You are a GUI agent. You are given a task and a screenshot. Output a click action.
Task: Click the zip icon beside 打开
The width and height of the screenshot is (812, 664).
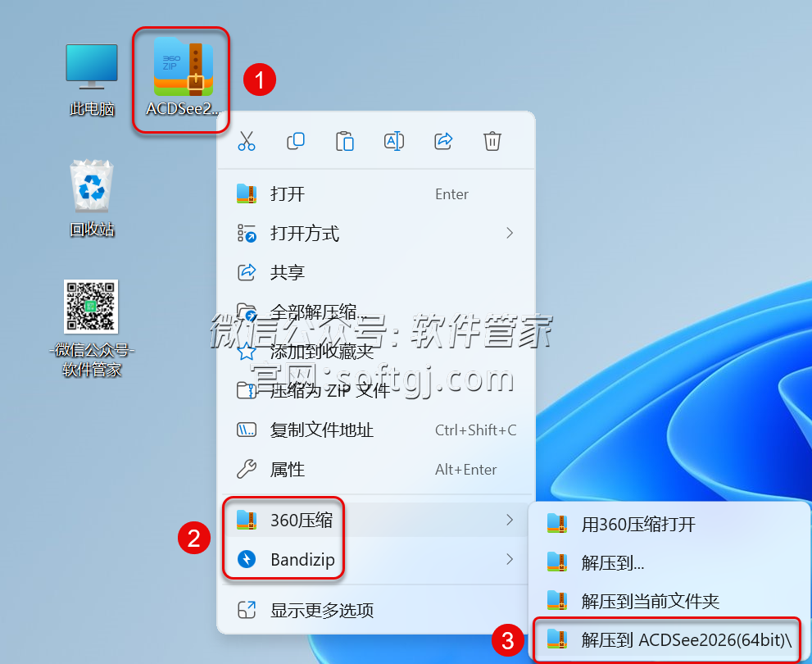pyautogui.click(x=247, y=193)
